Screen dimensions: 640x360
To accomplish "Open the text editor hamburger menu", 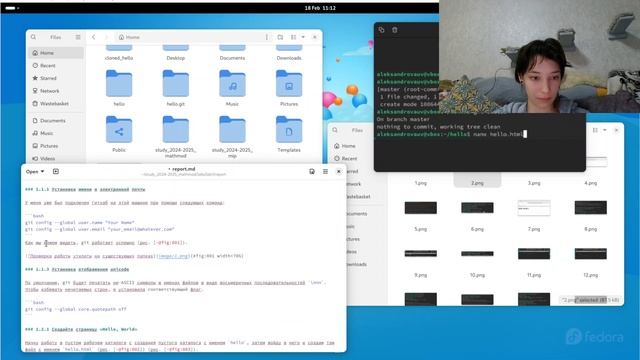I will tap(325, 171).
